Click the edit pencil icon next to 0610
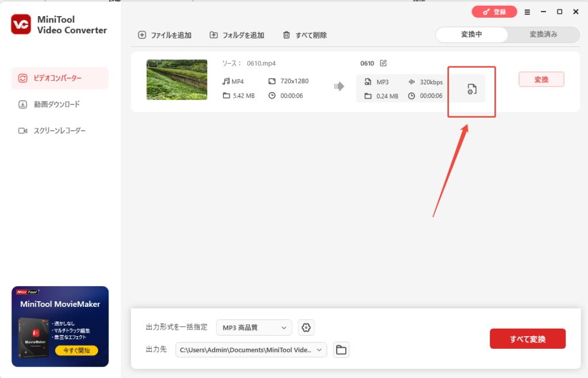Image resolution: width=588 pixels, height=378 pixels. coord(383,63)
